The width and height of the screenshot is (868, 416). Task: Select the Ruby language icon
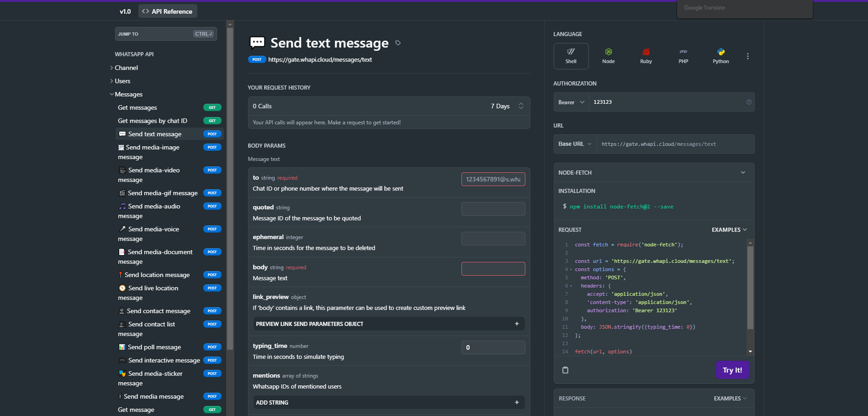(646, 56)
